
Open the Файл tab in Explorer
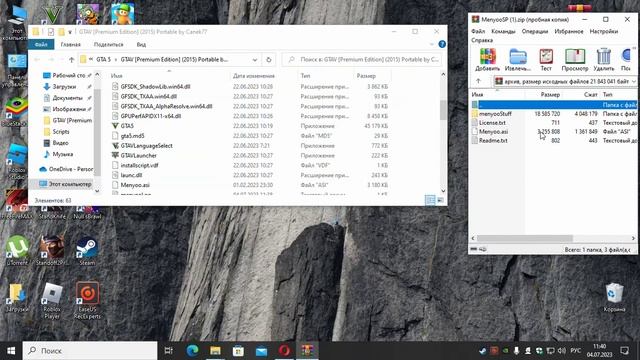point(41,44)
